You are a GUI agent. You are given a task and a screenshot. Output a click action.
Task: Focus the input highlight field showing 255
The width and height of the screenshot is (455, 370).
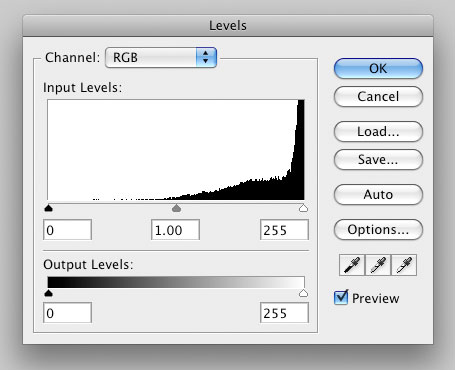click(x=284, y=230)
